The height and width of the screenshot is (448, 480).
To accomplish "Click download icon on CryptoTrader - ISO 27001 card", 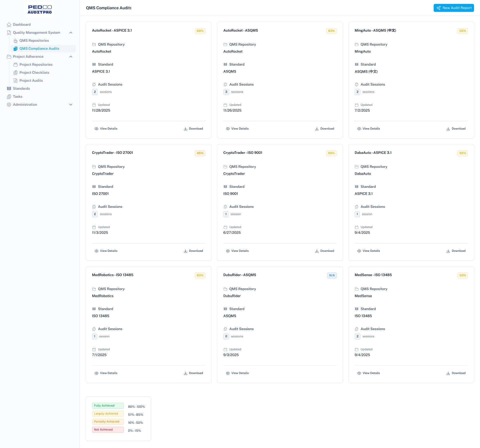I will pyautogui.click(x=185, y=251).
